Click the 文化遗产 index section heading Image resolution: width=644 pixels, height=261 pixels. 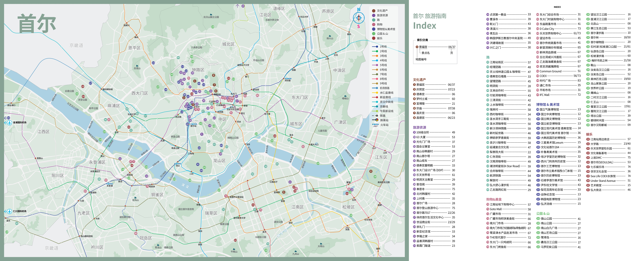(x=419, y=80)
